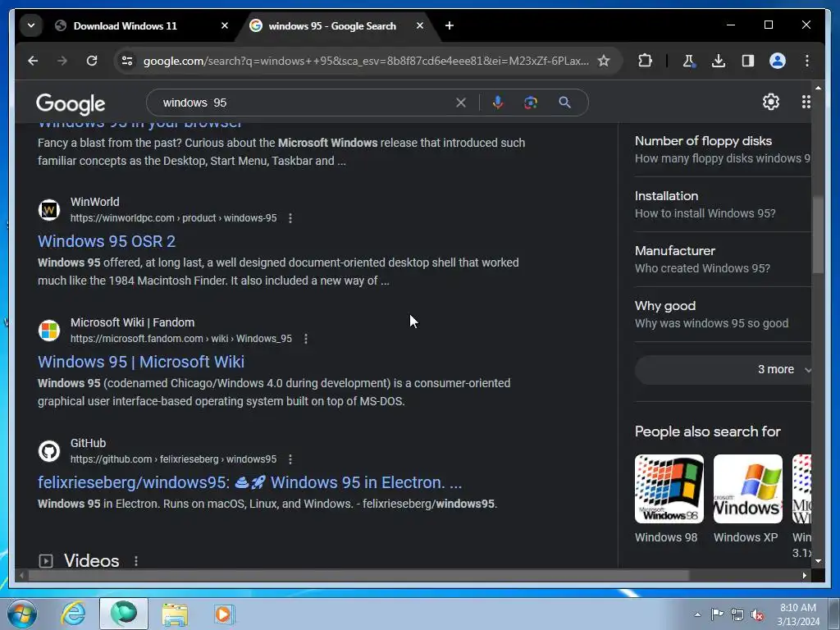Open the Extensions puzzle icon
Viewport: 840px width, 630px height.
point(646,61)
